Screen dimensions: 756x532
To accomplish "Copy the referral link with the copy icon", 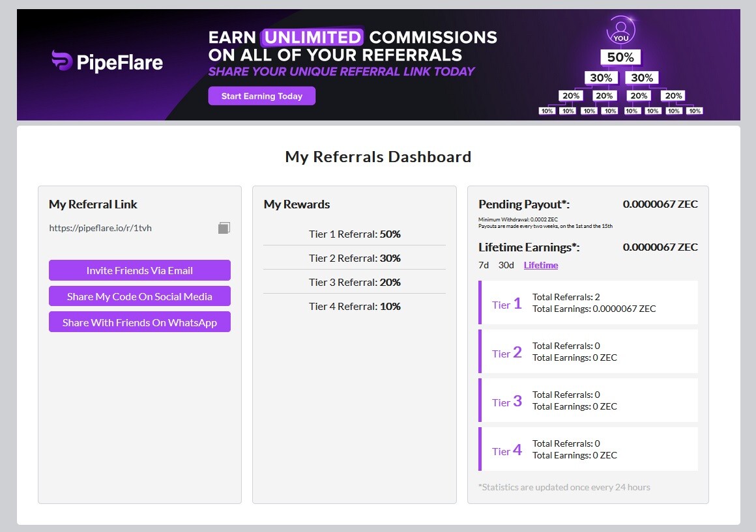I will point(224,228).
